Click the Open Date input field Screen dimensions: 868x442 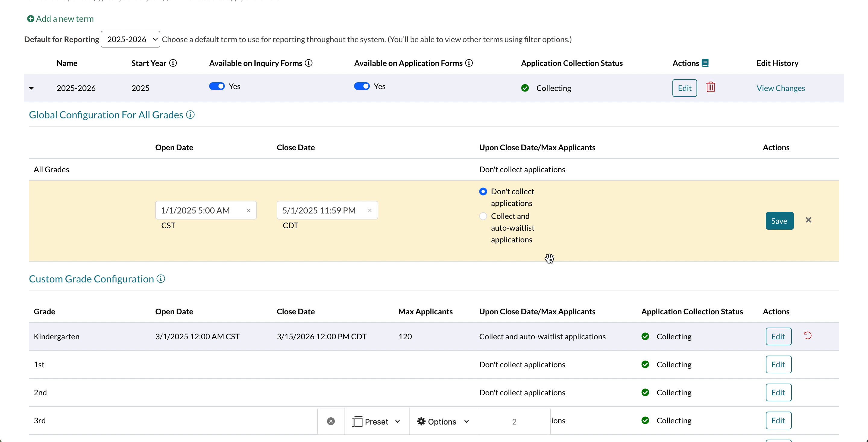[199, 210]
